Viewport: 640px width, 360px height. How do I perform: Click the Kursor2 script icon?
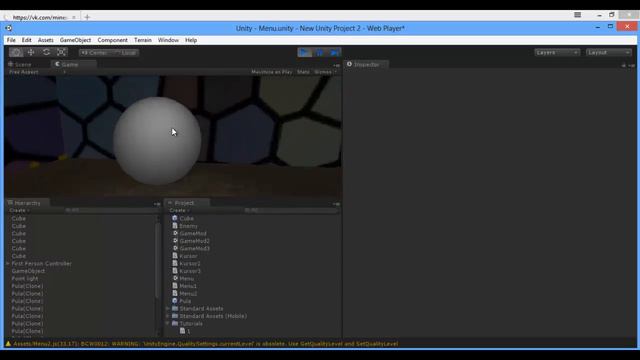[x=175, y=263]
